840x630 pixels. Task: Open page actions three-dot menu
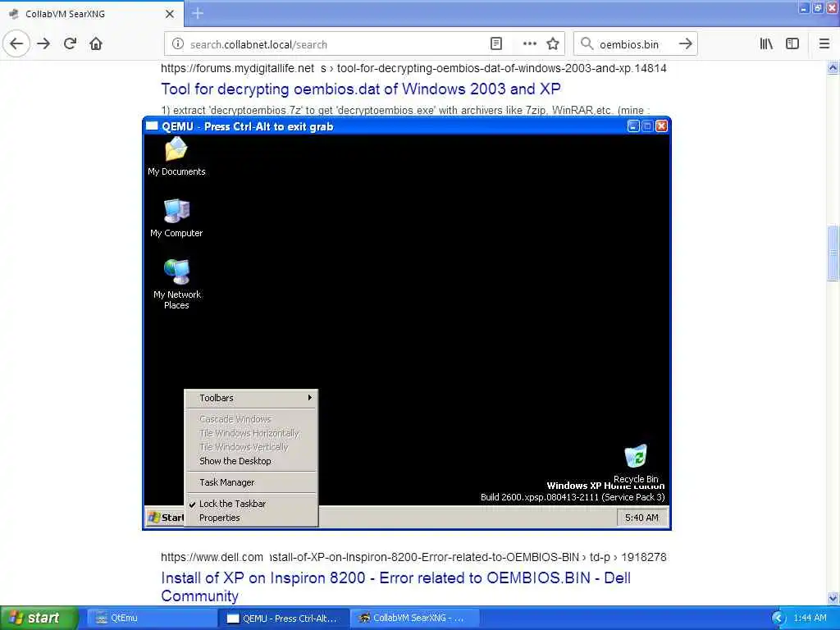point(529,44)
